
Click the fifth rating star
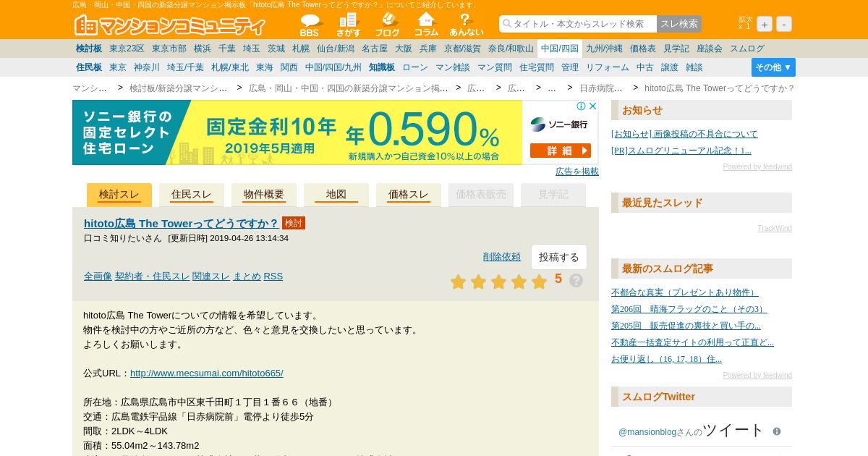(539, 282)
